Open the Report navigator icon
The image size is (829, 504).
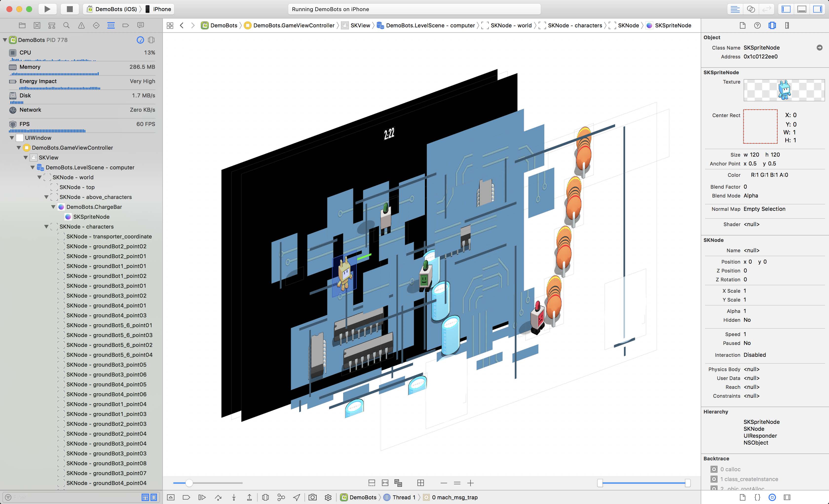[141, 25]
